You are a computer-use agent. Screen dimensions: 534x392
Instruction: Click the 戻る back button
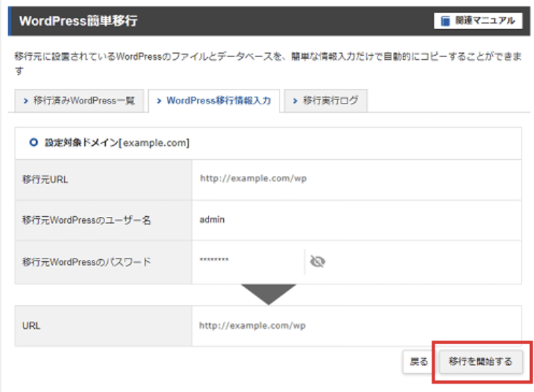419,361
